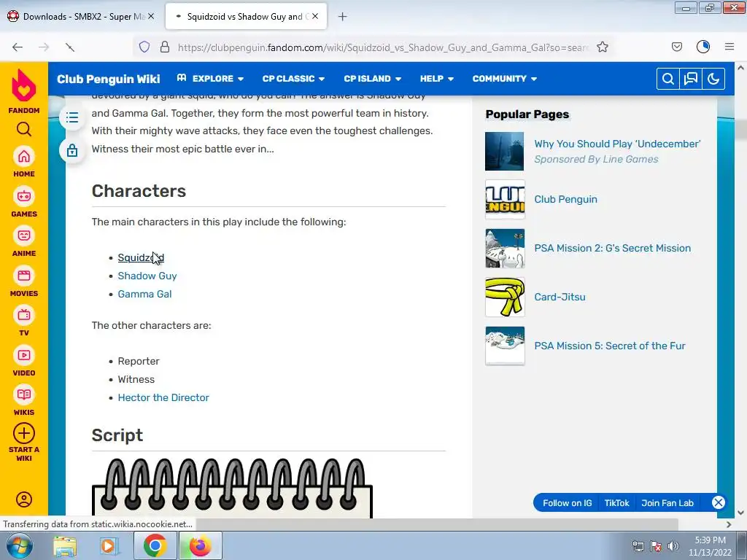Expand the CP Island dropdown menu

click(x=372, y=79)
